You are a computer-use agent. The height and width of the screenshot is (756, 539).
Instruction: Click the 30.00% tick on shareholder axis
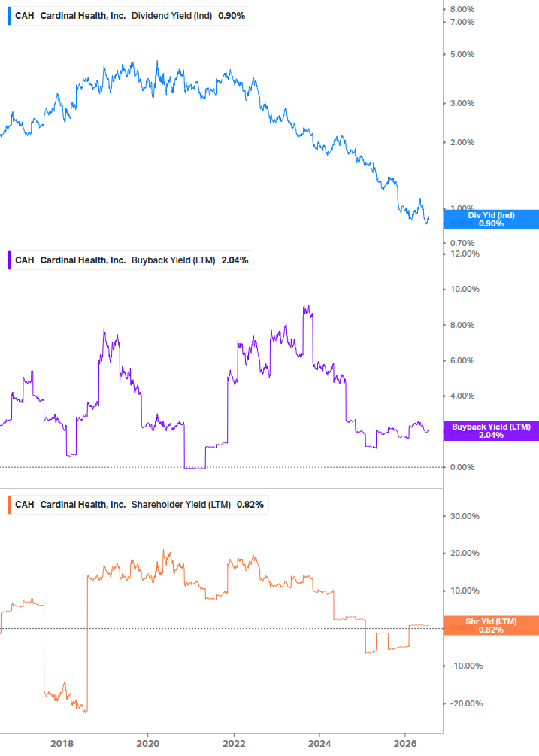point(465,516)
